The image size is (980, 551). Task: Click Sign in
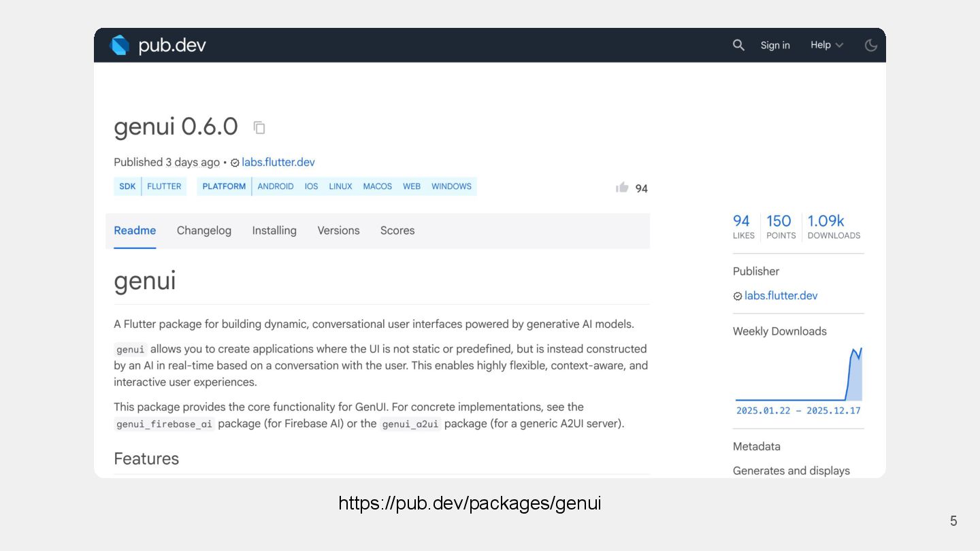pyautogui.click(x=775, y=45)
